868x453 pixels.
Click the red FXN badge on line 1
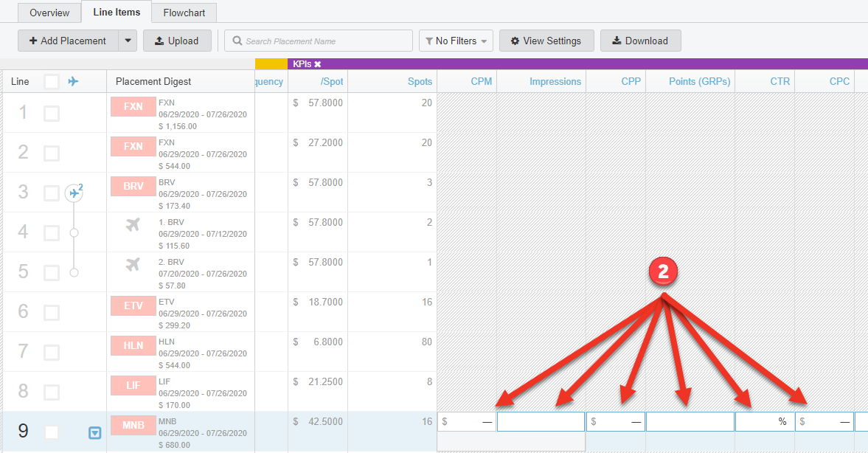click(x=133, y=106)
